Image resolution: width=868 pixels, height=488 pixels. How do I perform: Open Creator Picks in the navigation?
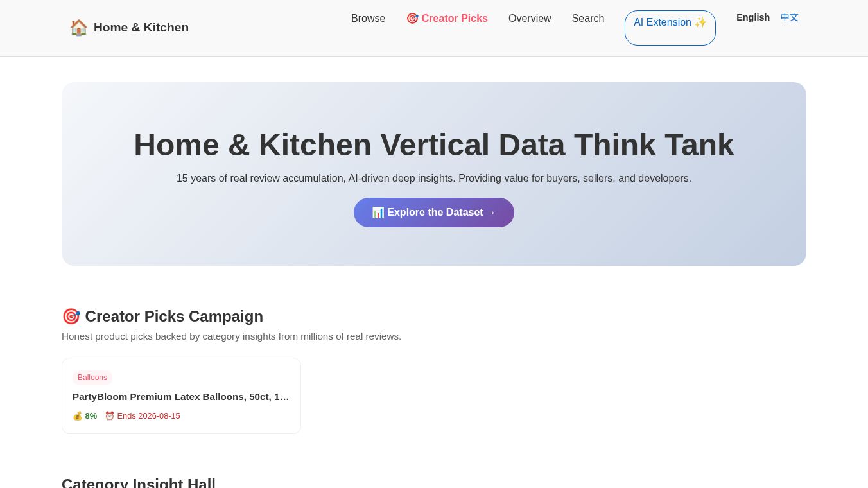(x=447, y=19)
